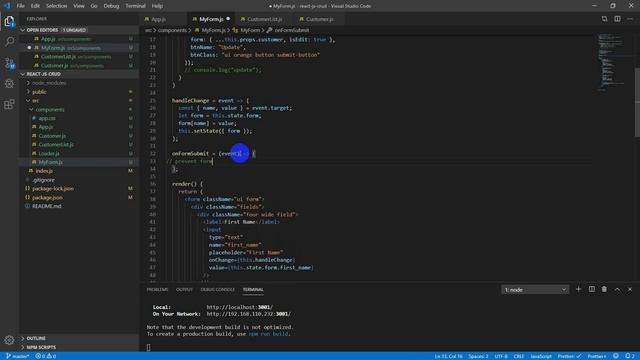Switch to the Debug Console panel tab

click(218, 289)
